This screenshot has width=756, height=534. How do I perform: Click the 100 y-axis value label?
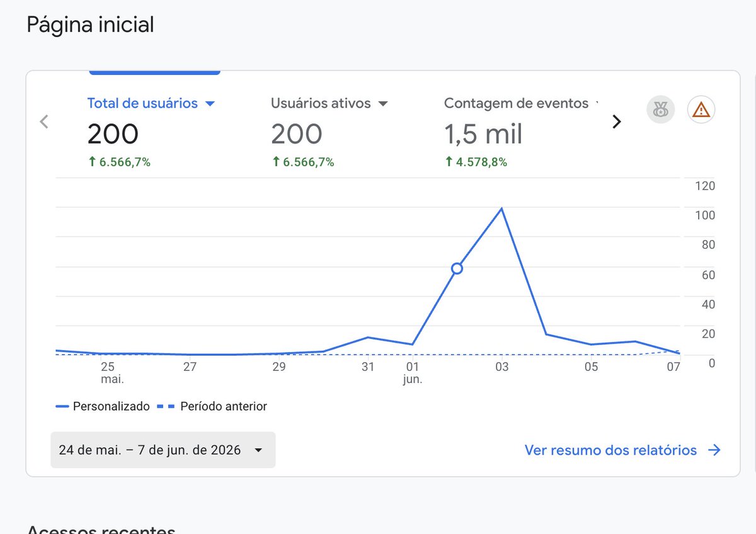click(x=705, y=215)
